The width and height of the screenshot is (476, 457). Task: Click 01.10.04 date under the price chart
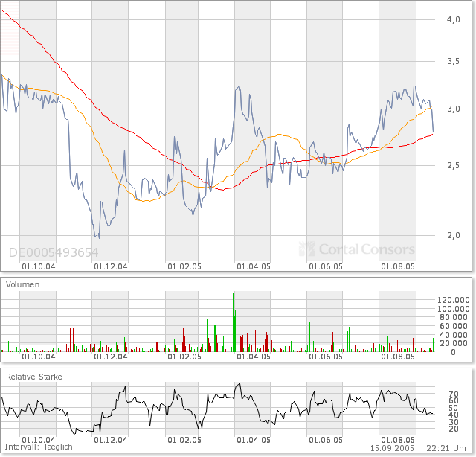39,266
